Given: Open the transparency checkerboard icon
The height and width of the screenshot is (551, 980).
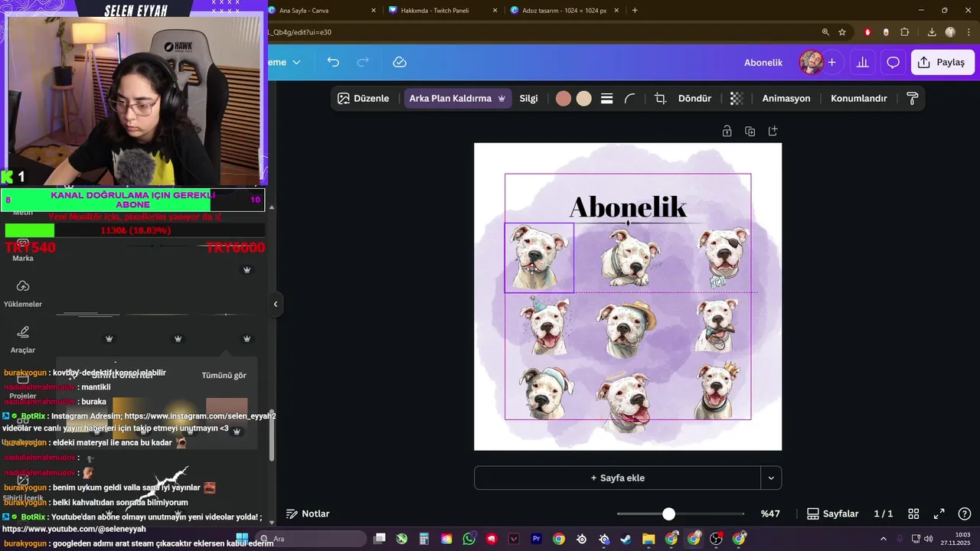Looking at the screenshot, I should [x=737, y=99].
